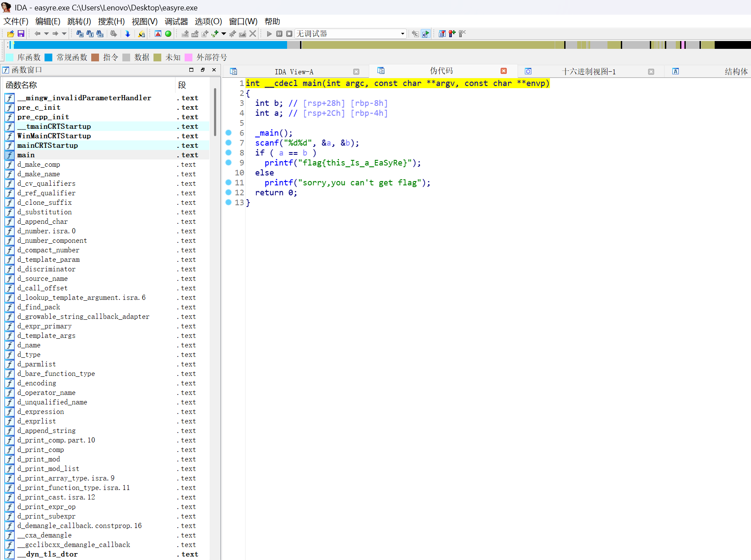The image size is (751, 560).
Task: Open the 搜索(H) menu
Action: pos(111,22)
